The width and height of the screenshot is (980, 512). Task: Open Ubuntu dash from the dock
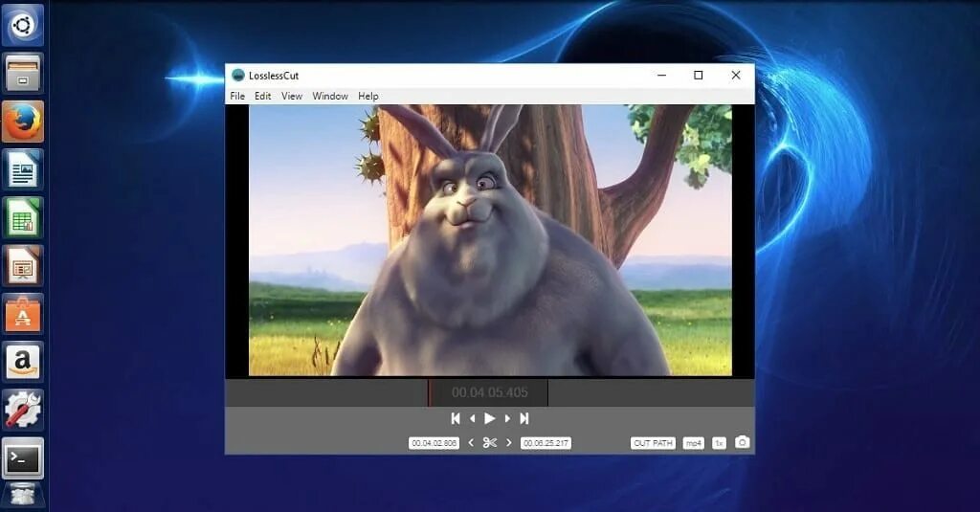point(23,25)
